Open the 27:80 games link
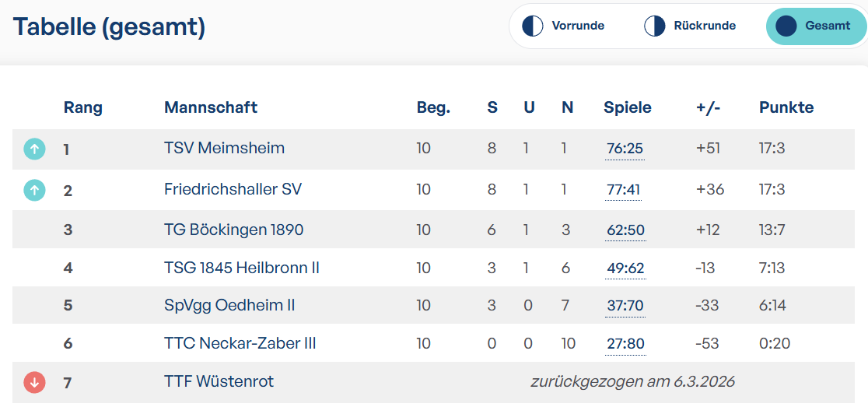 click(625, 344)
